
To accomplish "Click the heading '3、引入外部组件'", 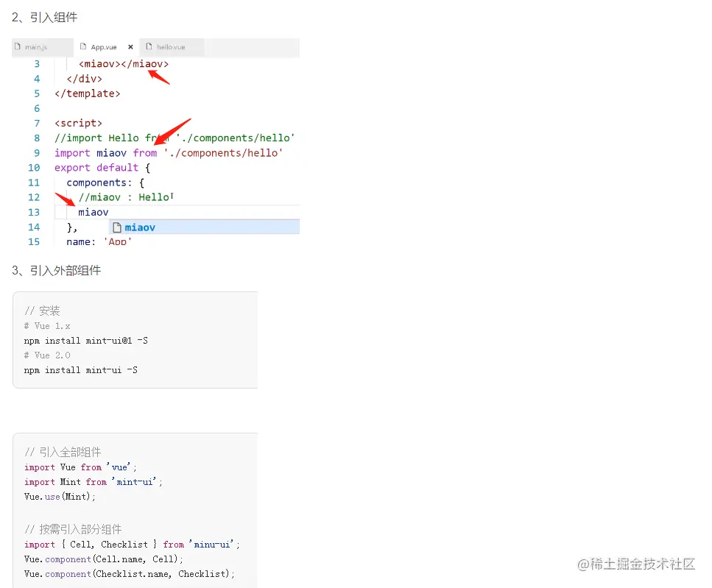I will (56, 271).
